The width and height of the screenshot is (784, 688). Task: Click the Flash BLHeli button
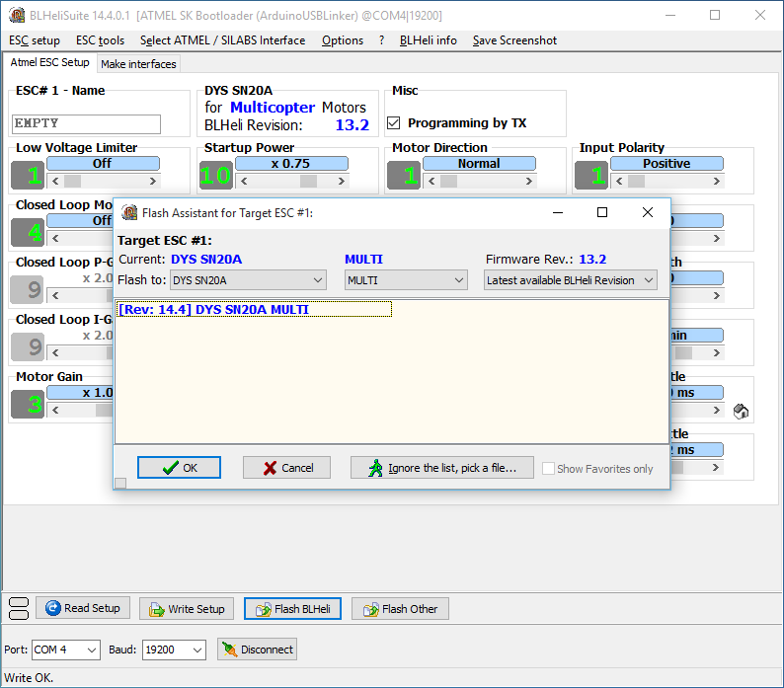coord(292,608)
